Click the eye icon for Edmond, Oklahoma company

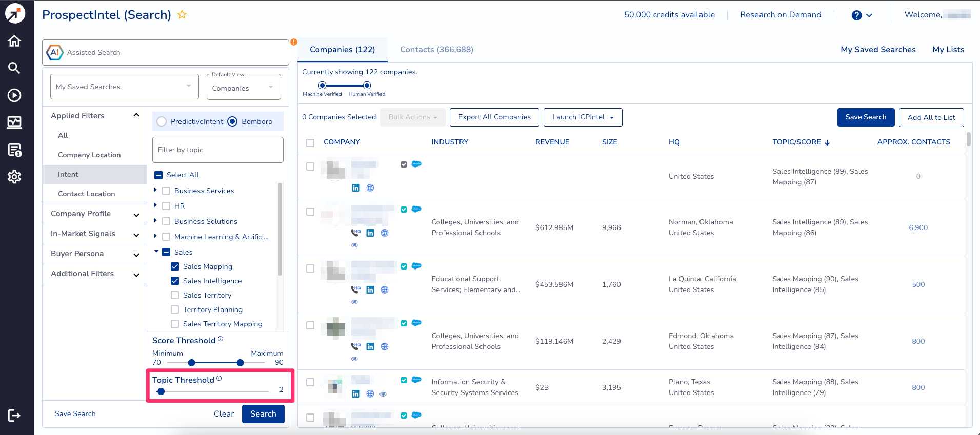[354, 359]
